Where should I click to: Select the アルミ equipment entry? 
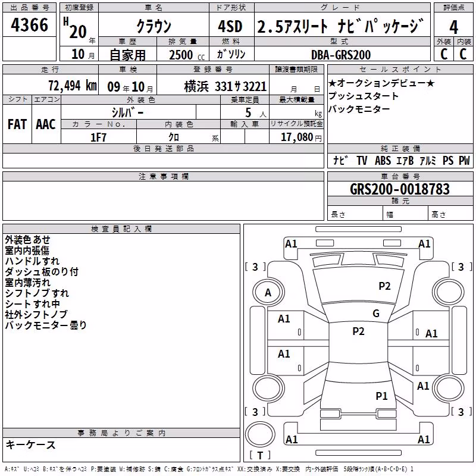428,160
